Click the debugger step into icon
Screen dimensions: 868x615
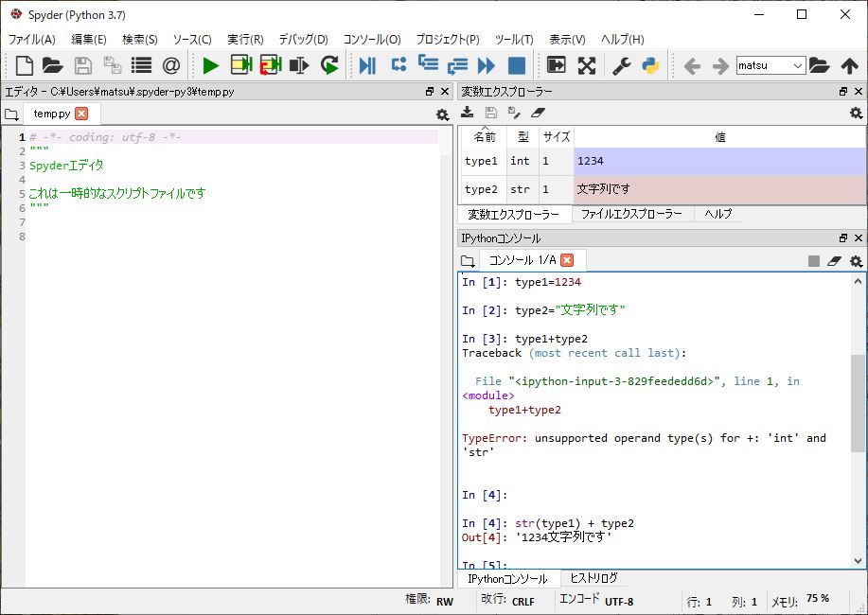click(428, 63)
